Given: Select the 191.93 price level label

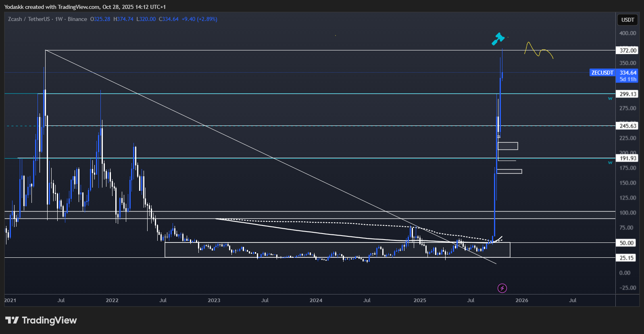Looking at the screenshot, I should point(628,158).
